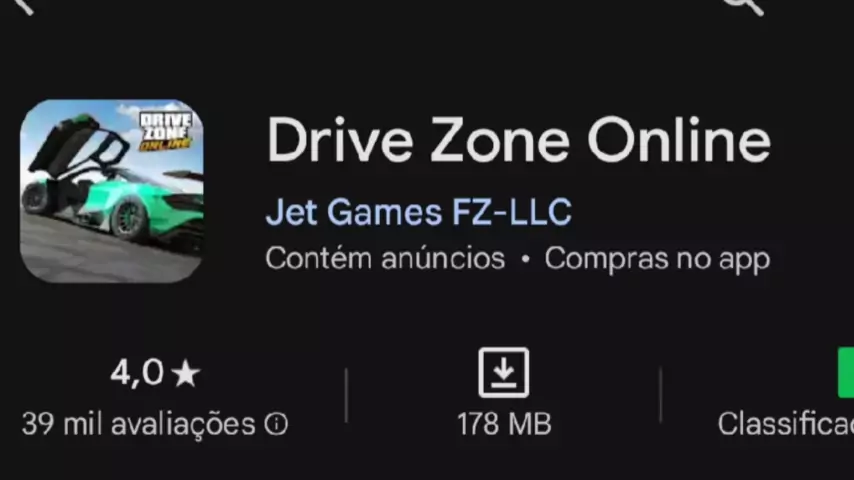Tap the 178 MB size label
Viewport: 854px width, 480px height.
(504, 424)
